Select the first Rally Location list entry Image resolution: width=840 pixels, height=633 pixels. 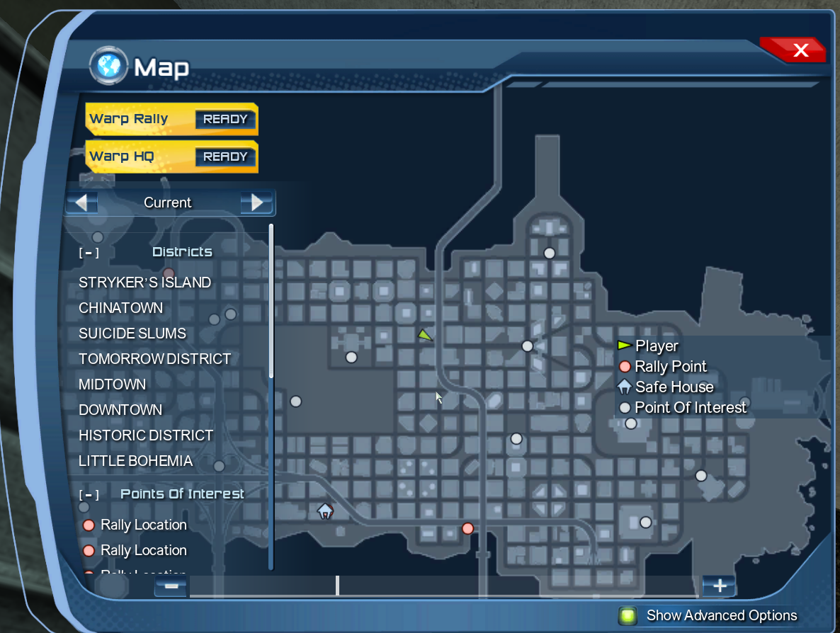tap(135, 525)
